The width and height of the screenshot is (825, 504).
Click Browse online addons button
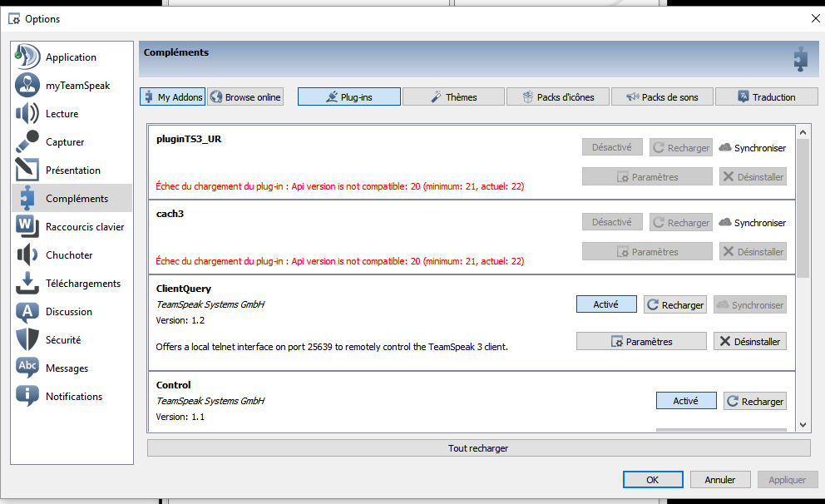(245, 97)
